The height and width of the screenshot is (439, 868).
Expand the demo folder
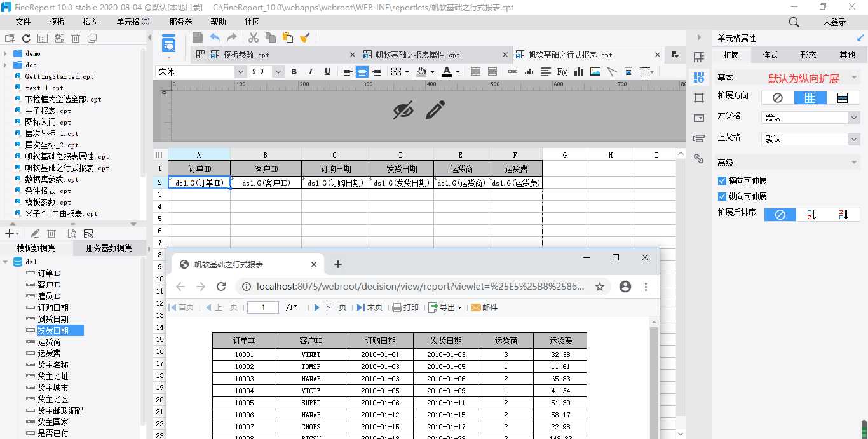coord(6,53)
